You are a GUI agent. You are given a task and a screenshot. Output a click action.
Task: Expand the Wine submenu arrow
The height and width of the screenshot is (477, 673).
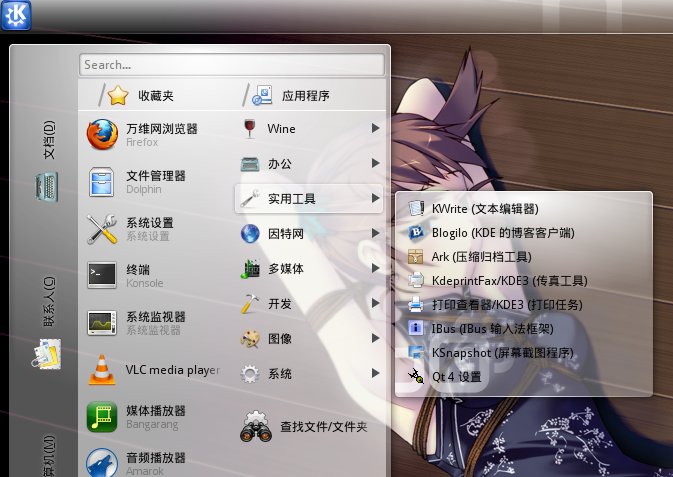coord(376,128)
